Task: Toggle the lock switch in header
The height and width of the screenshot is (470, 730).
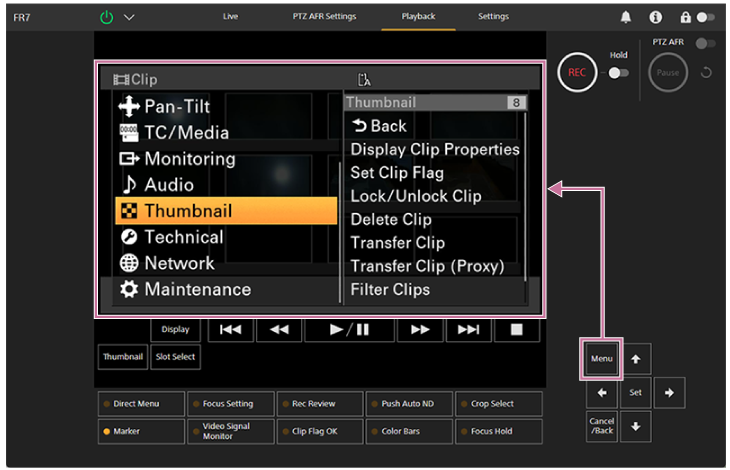Action: (706, 17)
